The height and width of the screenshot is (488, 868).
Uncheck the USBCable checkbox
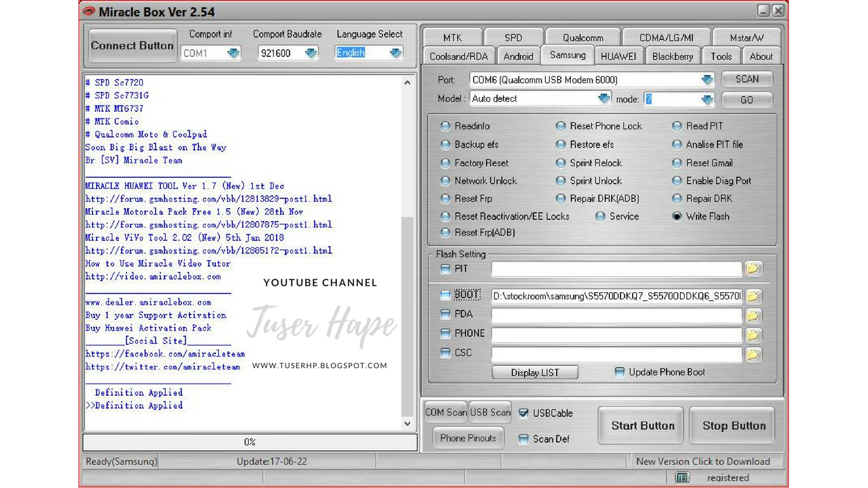click(524, 413)
